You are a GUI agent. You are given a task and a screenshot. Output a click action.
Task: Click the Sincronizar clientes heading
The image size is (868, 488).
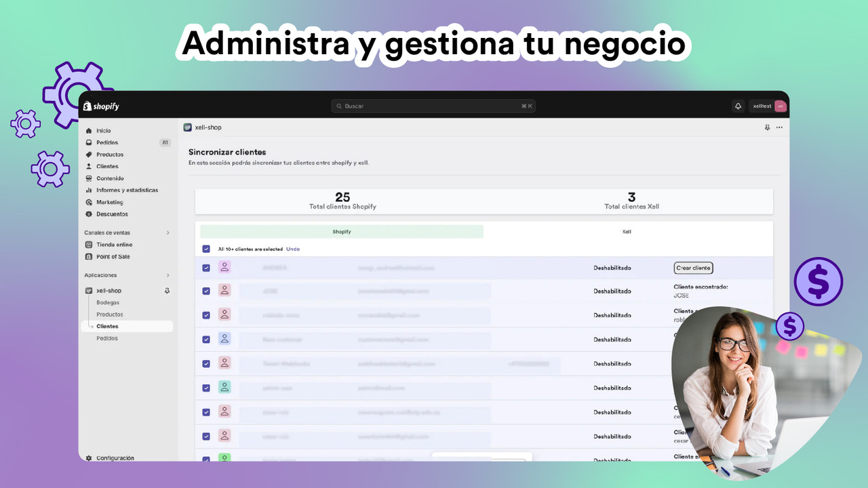(x=227, y=152)
